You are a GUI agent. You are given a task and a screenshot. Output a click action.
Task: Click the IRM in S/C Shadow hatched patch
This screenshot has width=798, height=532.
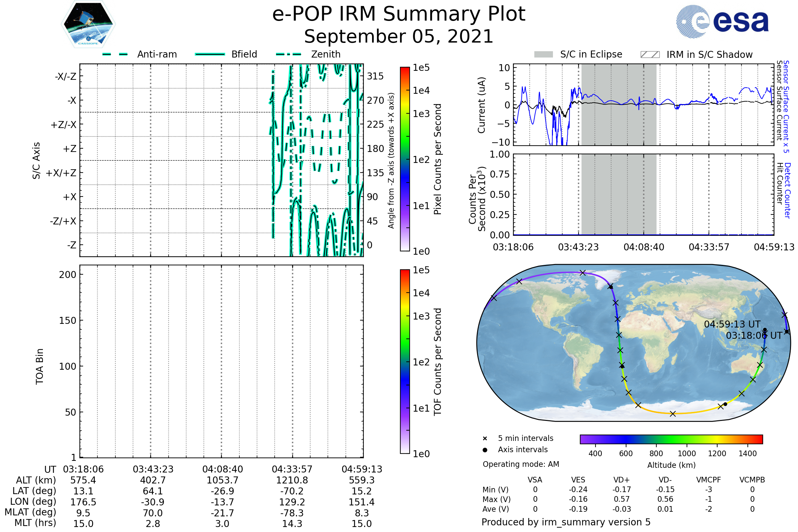tap(650, 55)
